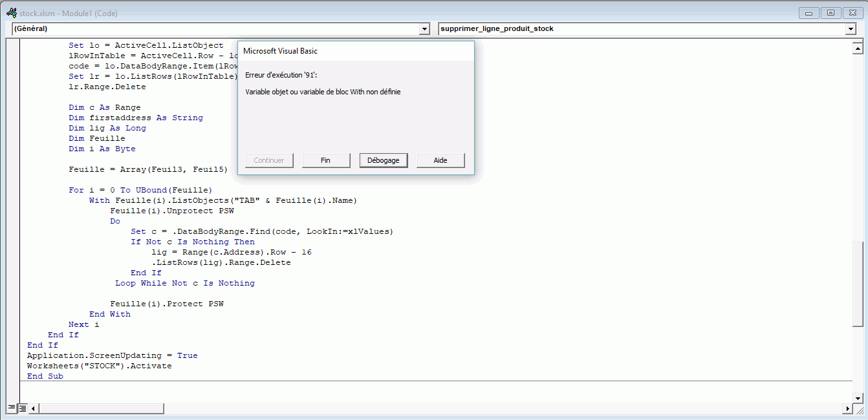Restore the Module1 code window size
868x420 pixels.
coord(830,12)
